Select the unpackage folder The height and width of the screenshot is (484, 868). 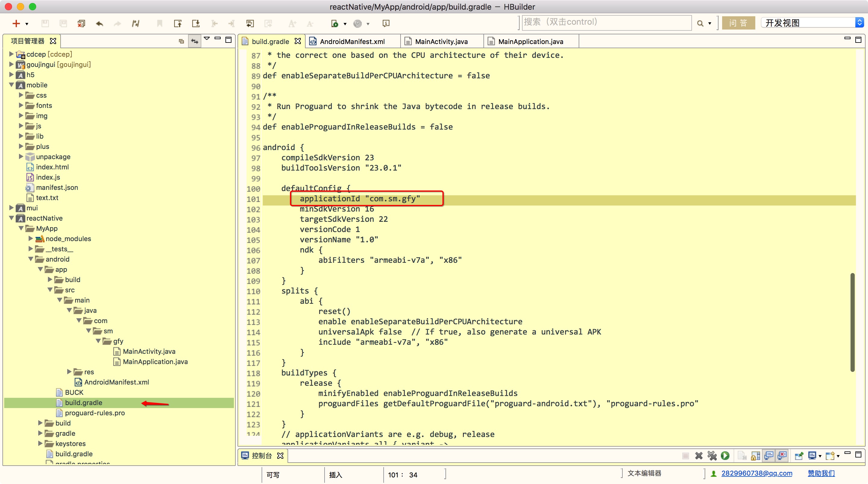point(53,157)
